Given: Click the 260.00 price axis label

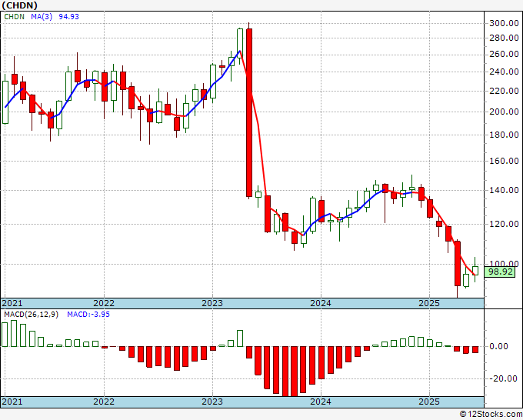Looking at the screenshot, I should (x=504, y=55).
